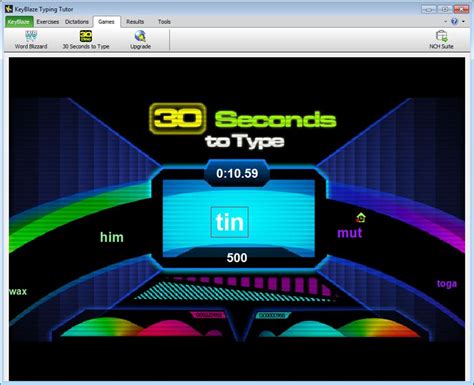Viewport: 474px width, 385px height.
Task: Click the score value 500
Action: [x=237, y=258]
